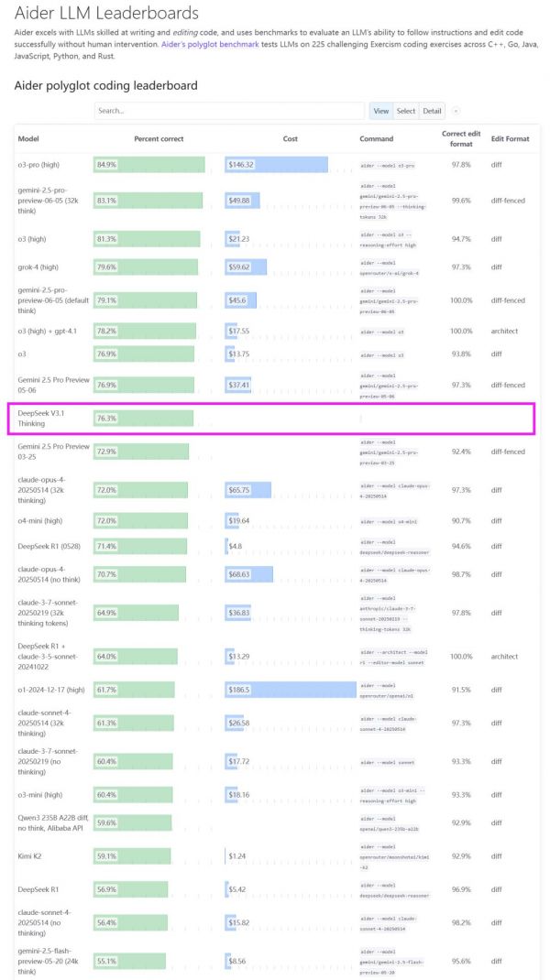
Task: Click the leaderboard Search field
Action: [229, 111]
